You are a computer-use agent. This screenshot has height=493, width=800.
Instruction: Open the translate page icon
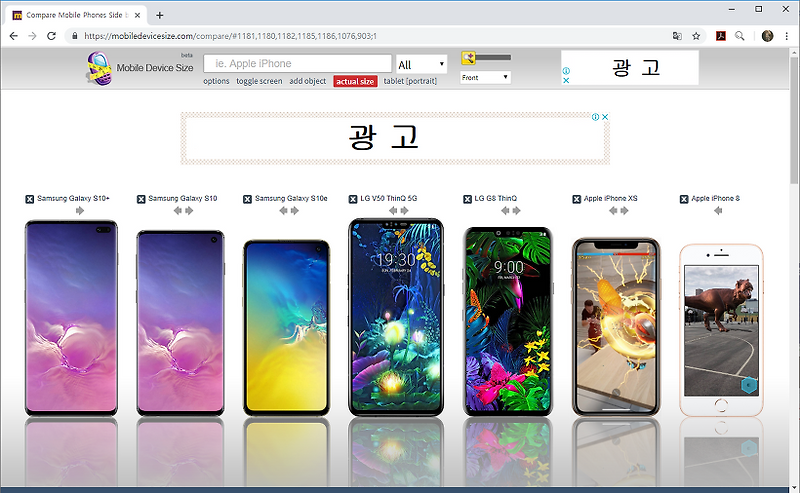pyautogui.click(x=677, y=36)
